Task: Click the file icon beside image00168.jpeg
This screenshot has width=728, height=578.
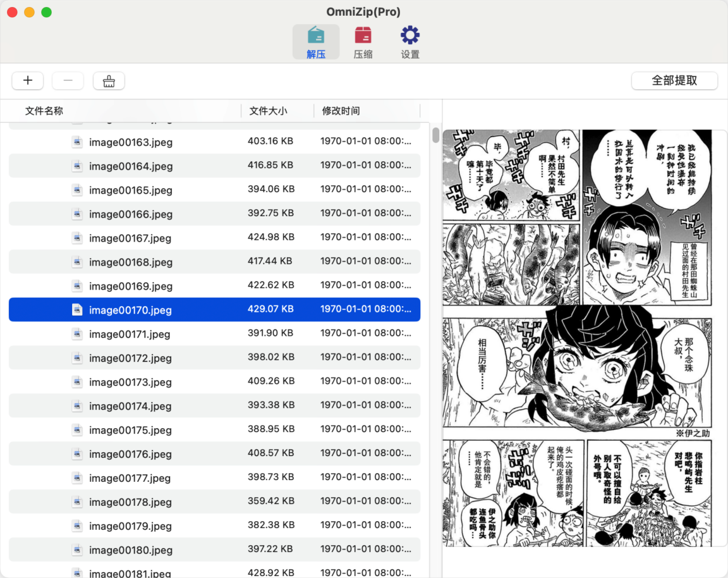Action: (x=78, y=262)
